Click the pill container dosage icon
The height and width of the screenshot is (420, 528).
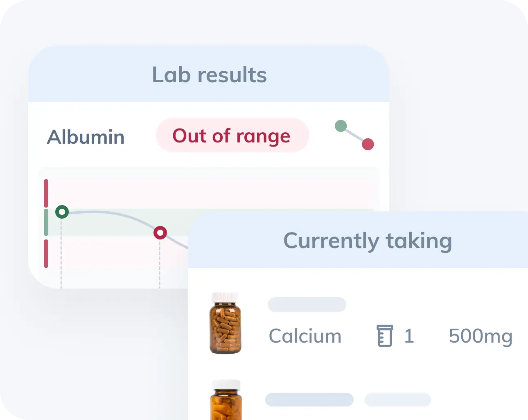pyautogui.click(x=385, y=336)
